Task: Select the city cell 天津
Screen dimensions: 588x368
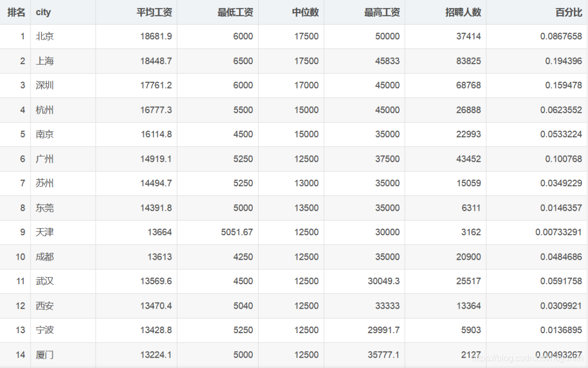Action: coord(45,232)
